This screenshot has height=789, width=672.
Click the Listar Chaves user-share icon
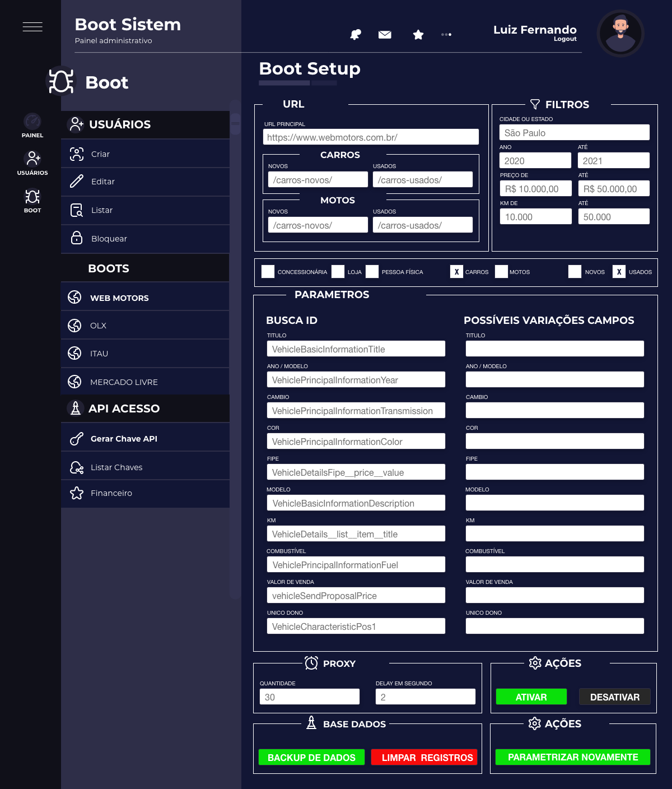coord(77,467)
